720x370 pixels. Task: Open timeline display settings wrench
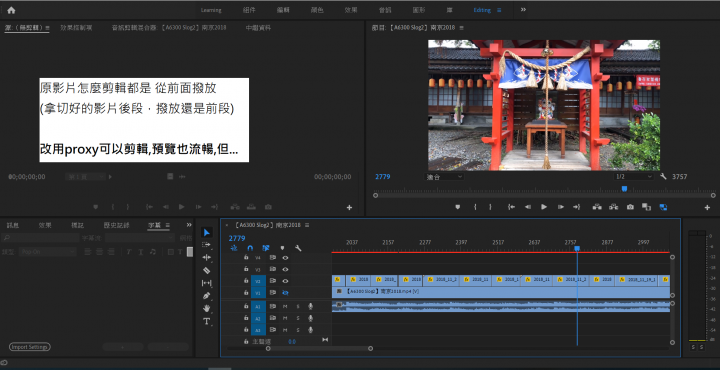[x=298, y=248]
